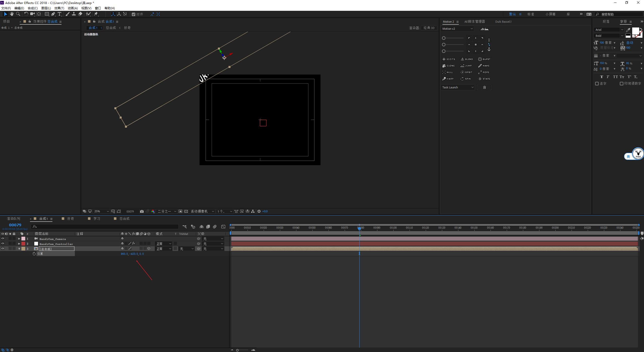The height and width of the screenshot is (352, 644).
Task: Toggle the 对齐 snapping checkbox
Action: click(134, 14)
